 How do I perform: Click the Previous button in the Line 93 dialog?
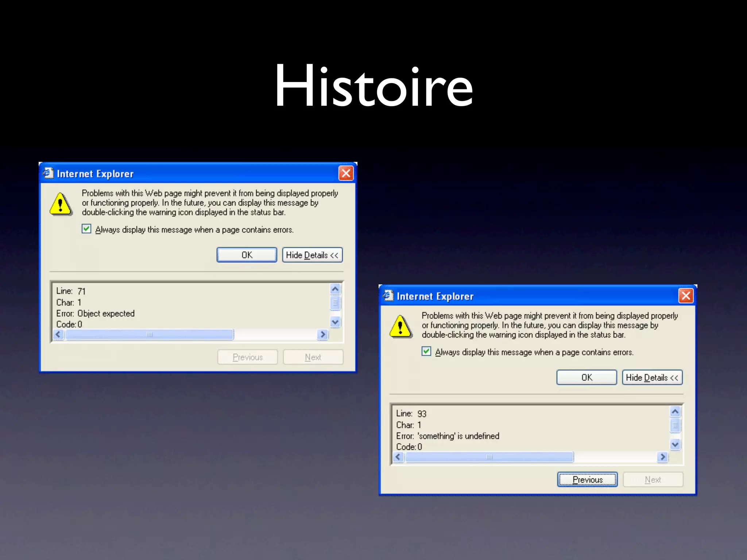point(588,479)
